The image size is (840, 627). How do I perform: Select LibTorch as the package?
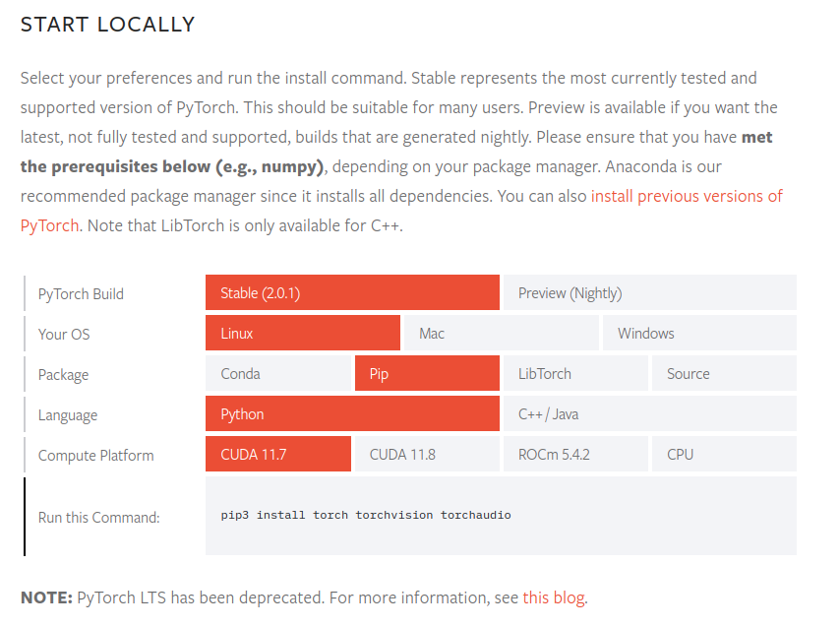(574, 374)
